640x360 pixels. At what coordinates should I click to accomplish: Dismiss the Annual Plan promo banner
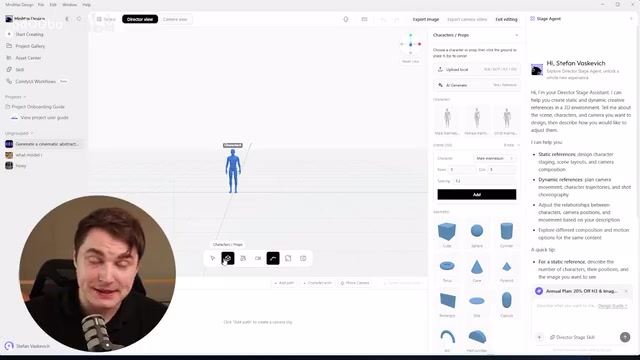[626, 291]
